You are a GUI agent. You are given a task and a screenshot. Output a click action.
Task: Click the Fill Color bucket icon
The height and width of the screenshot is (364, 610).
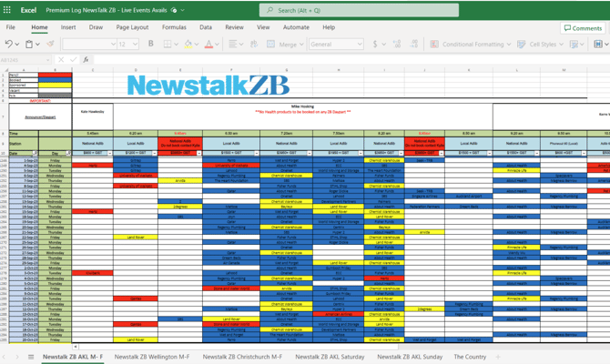188,44
